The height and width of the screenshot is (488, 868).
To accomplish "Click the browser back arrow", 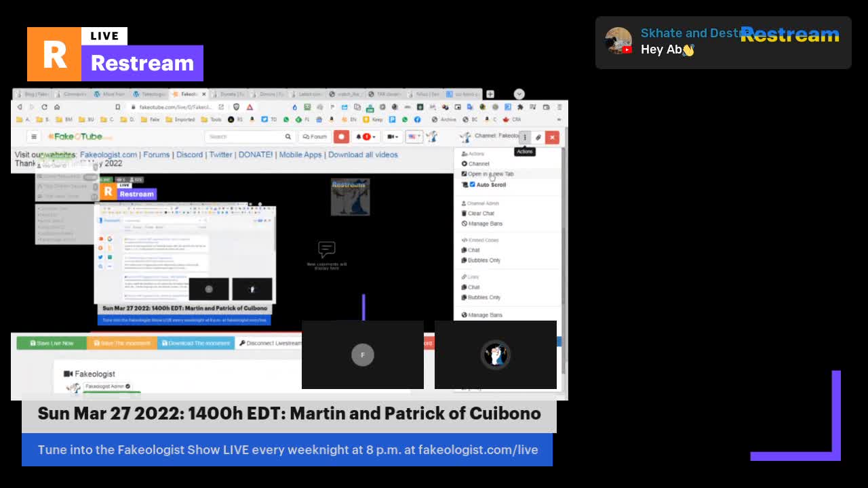I will click(x=20, y=107).
